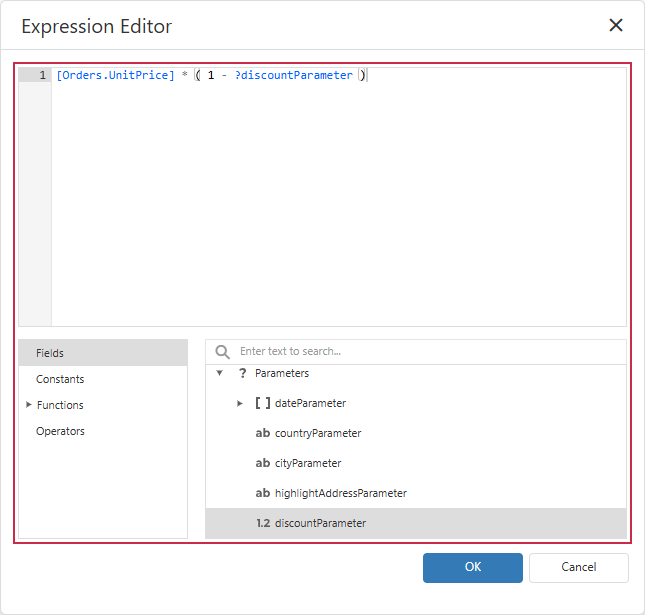Click the ab icon beside highlightAddressParameter
The image size is (645, 615).
(262, 493)
